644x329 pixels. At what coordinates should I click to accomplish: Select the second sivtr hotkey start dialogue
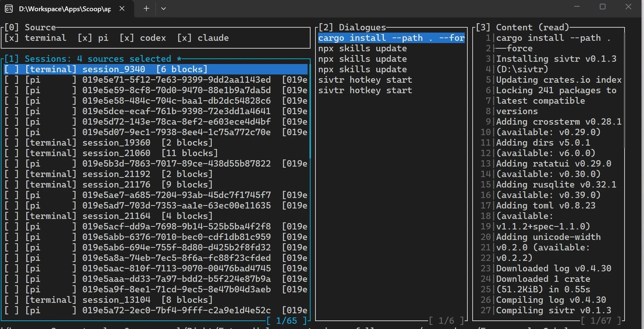391,90
